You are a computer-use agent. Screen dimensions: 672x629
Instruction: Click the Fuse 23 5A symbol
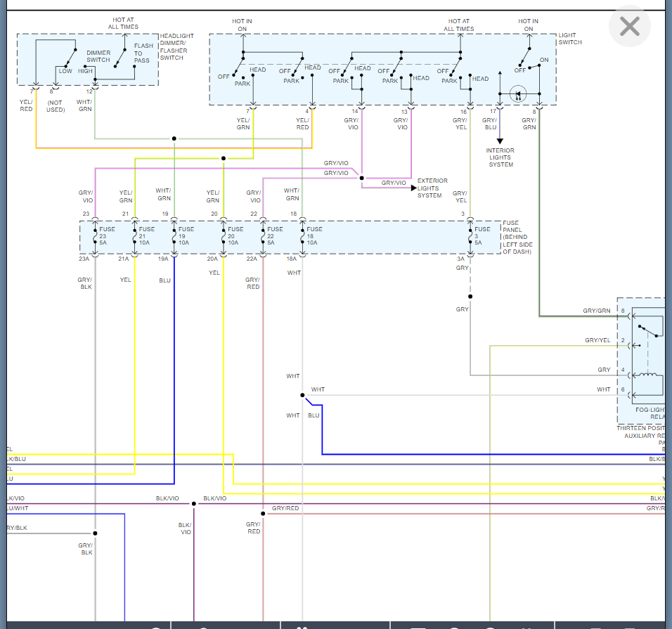tap(96, 237)
